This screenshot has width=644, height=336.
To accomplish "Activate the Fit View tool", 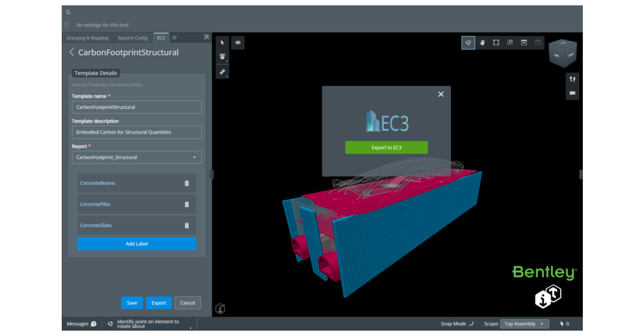I will click(496, 42).
